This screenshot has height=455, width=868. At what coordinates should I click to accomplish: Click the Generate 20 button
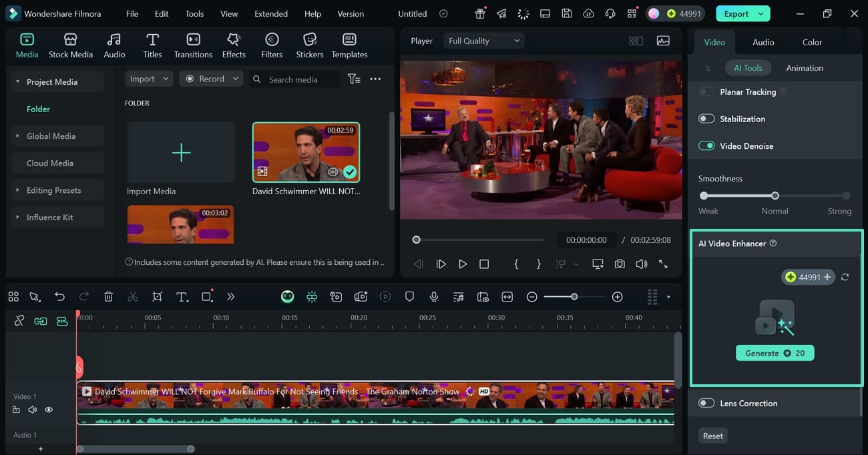click(x=775, y=353)
